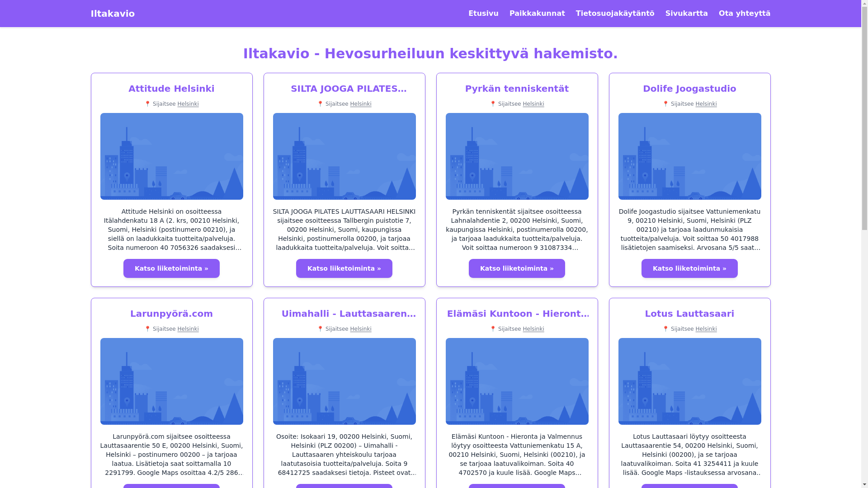Click description mentioning Lauttasaarentie 50 E

click(172, 455)
